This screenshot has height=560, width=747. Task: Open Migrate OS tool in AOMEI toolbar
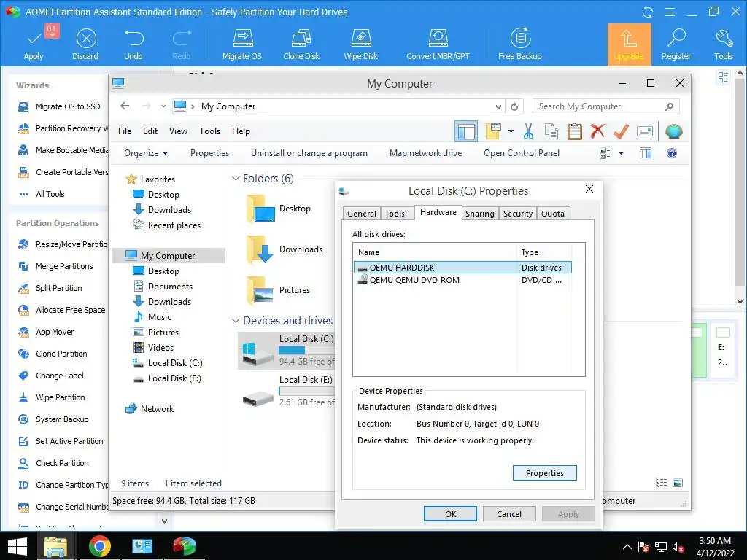coord(242,44)
